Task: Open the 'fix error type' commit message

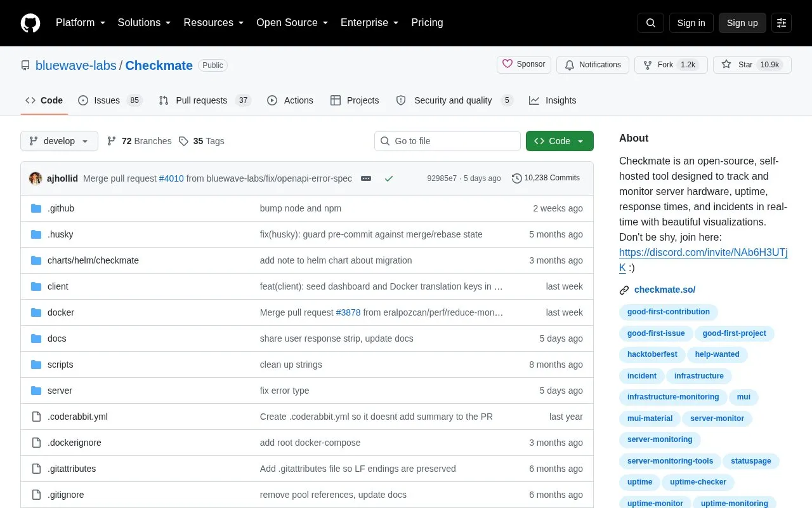Action: pos(285,391)
